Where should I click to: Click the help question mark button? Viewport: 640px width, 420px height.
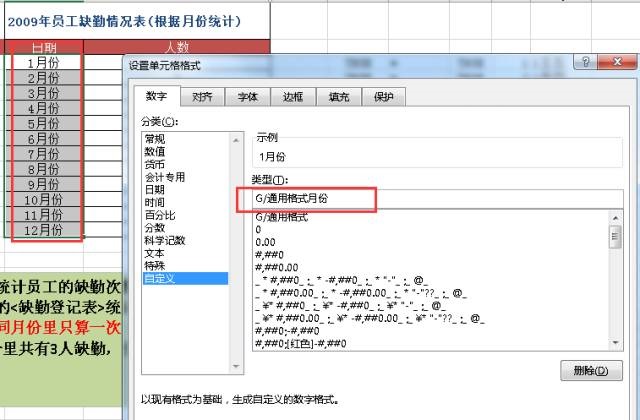pyautogui.click(x=585, y=62)
